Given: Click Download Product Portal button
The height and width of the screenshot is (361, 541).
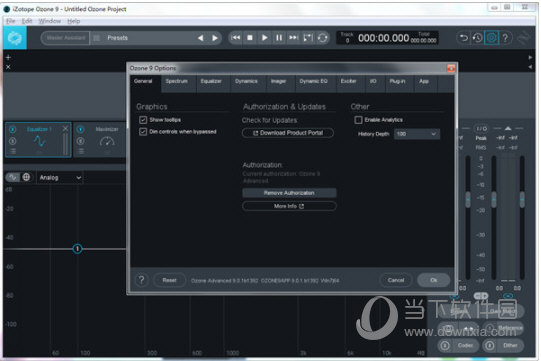Looking at the screenshot, I should 288,133.
